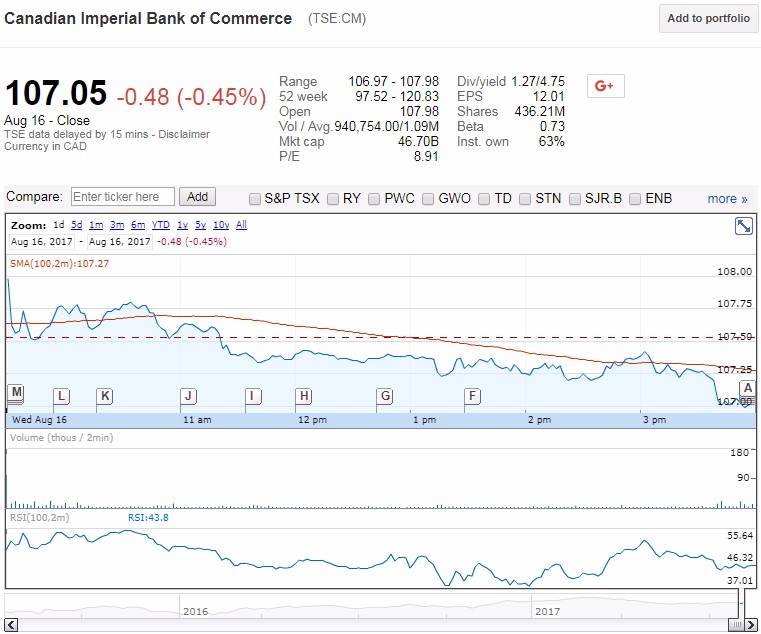Click the SMA(100,2m) indicator label

59,264
